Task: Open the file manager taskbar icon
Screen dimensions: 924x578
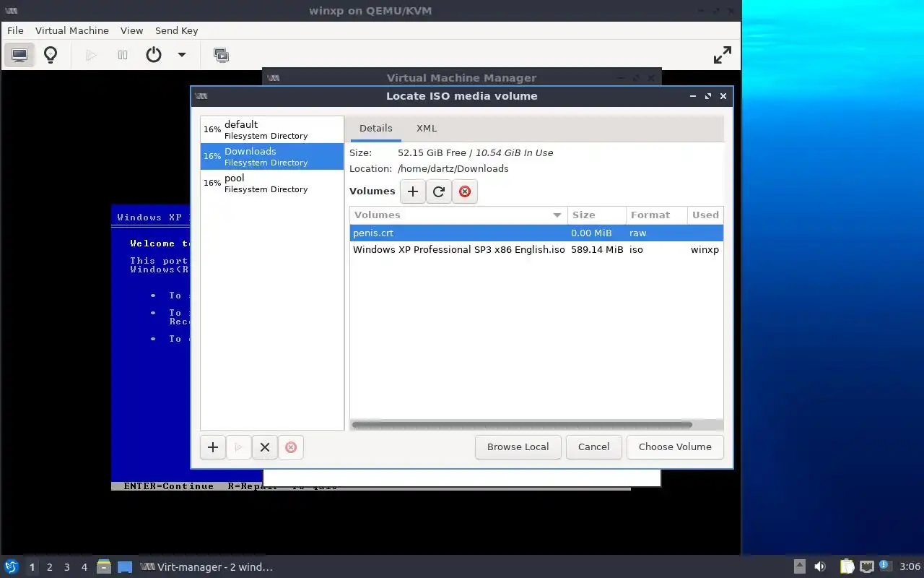Action: tap(104, 567)
